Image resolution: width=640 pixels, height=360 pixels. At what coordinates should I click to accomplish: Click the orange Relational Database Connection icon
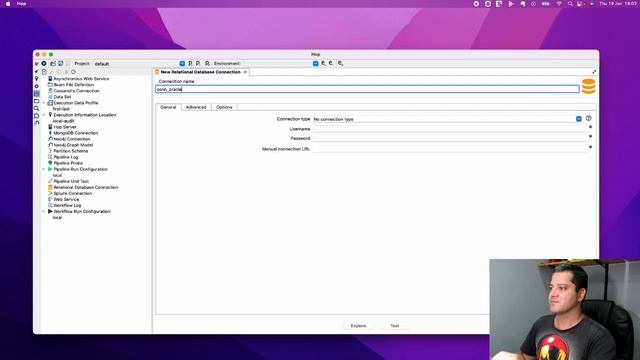(x=50, y=187)
